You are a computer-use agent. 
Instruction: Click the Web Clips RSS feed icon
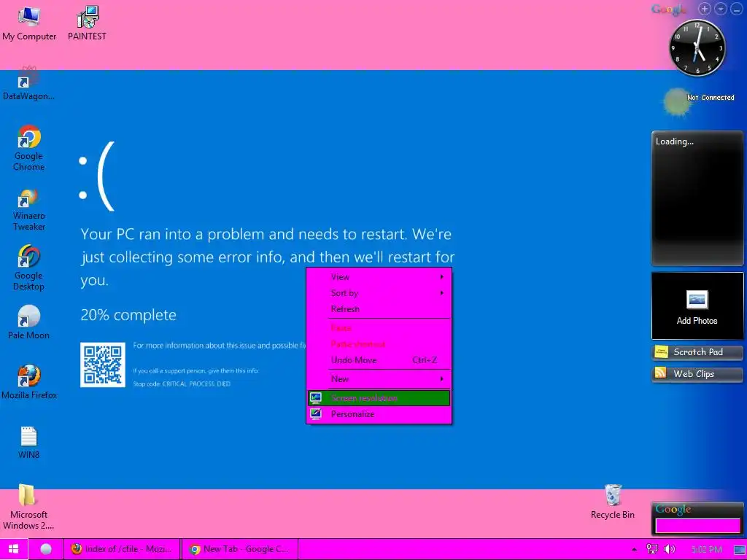point(661,373)
